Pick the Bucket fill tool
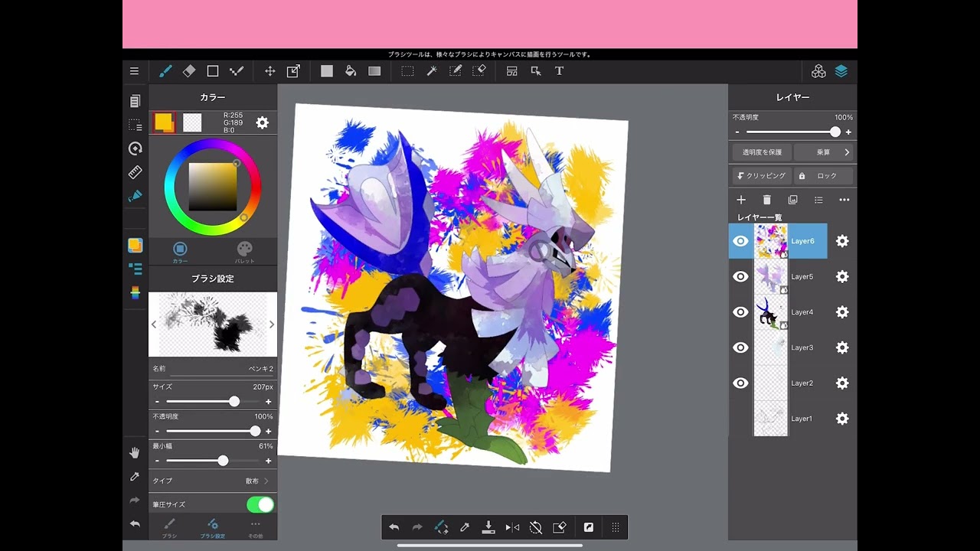980x551 pixels. [x=351, y=71]
